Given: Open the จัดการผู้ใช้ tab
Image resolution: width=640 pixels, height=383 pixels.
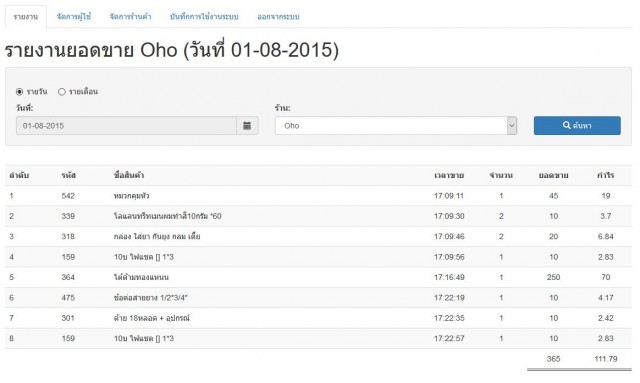Looking at the screenshot, I should pos(74,17).
